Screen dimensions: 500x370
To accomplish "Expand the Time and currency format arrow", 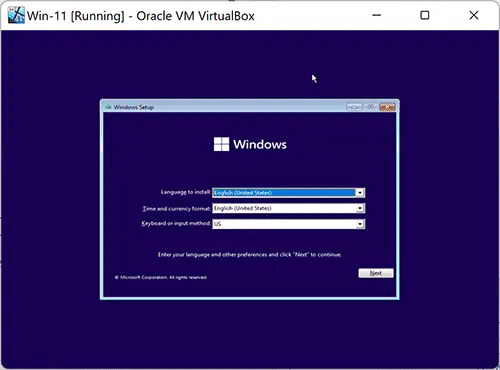I will click(360, 208).
